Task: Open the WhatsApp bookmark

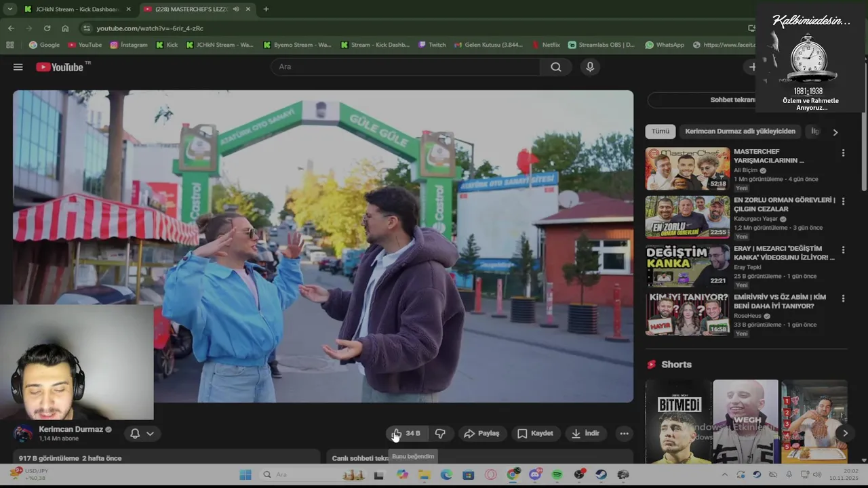Action: tap(665, 45)
